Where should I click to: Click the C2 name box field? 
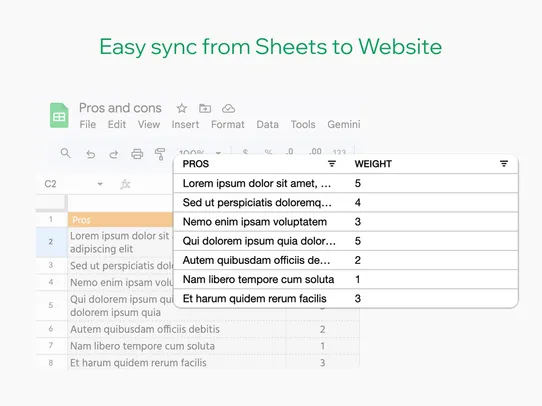[50, 184]
